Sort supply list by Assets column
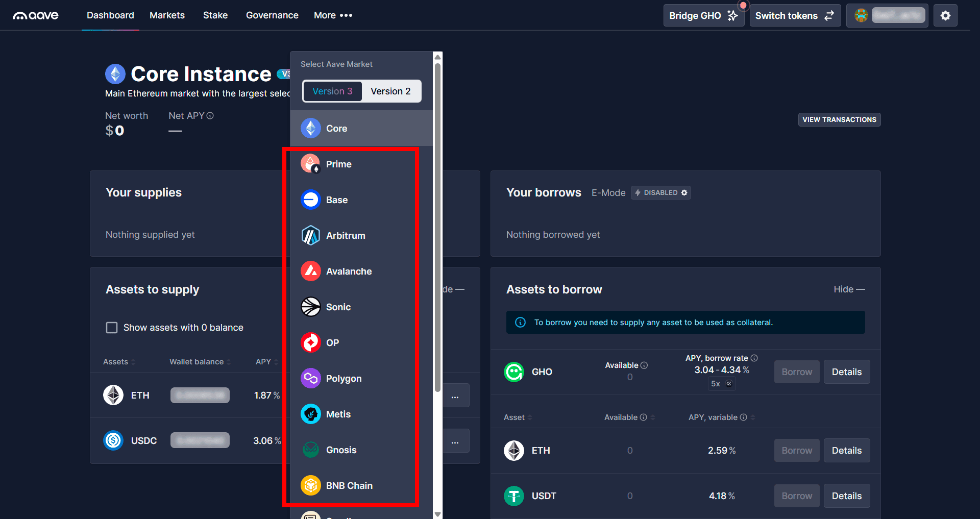 [x=119, y=362]
